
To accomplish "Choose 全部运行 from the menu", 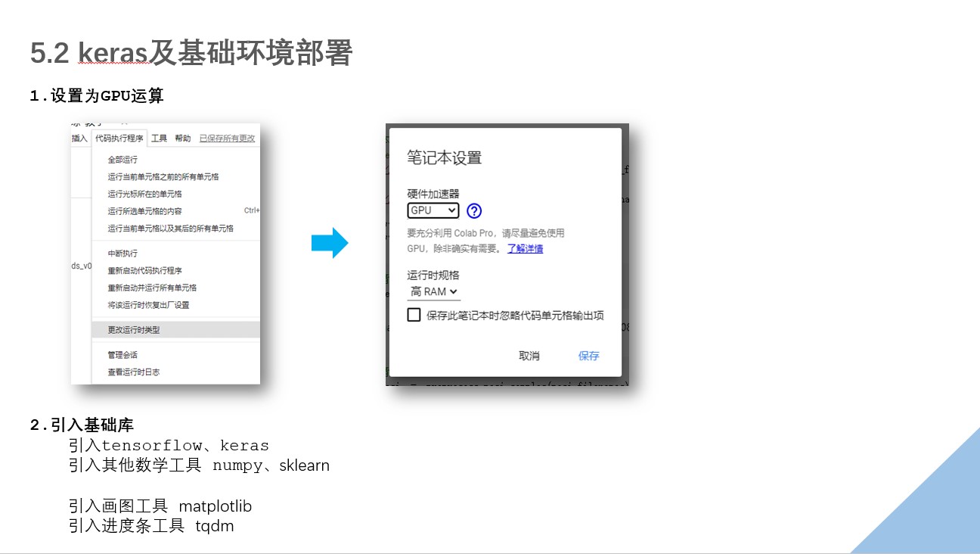I will coord(122,160).
